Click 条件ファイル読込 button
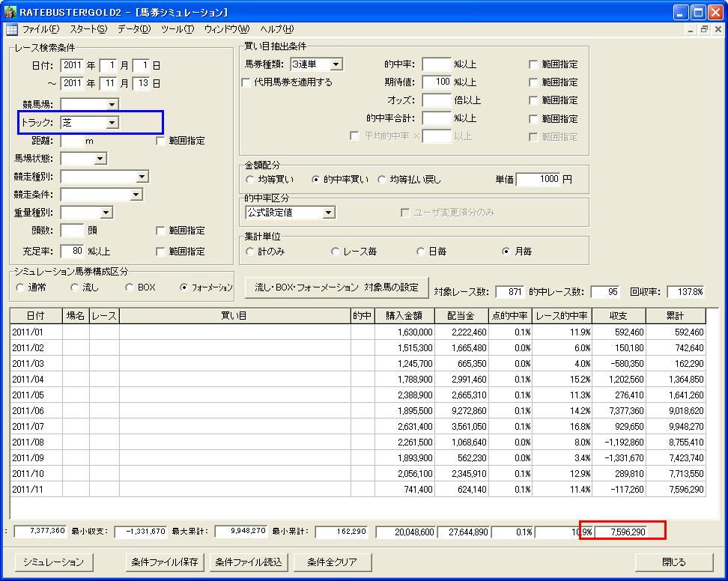Viewport: 728px width, 581px height. (249, 562)
